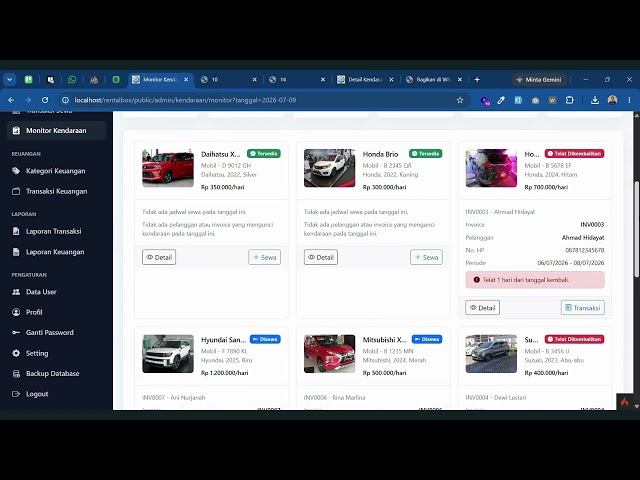This screenshot has height=480, width=640.
Task: View site information icon in address bar
Action: pos(65,100)
